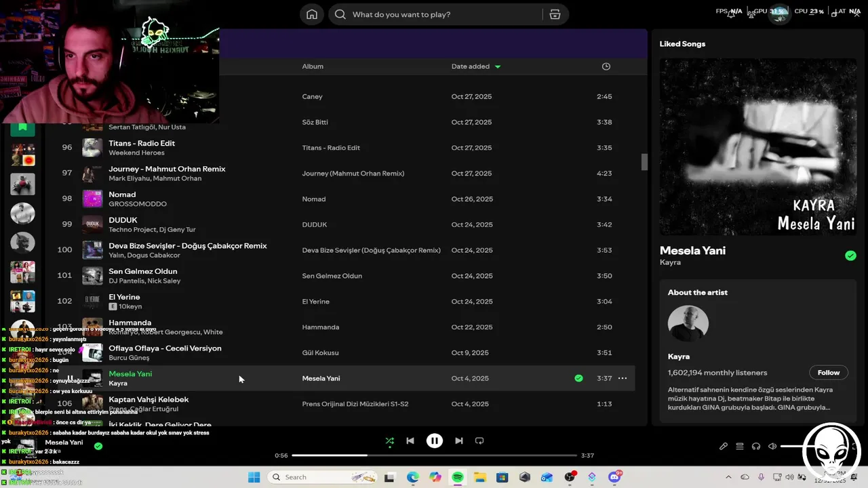Open album Prens Orijinal Dizi Müzikleri S1-S2
Image resolution: width=868 pixels, height=488 pixels.
point(355,404)
